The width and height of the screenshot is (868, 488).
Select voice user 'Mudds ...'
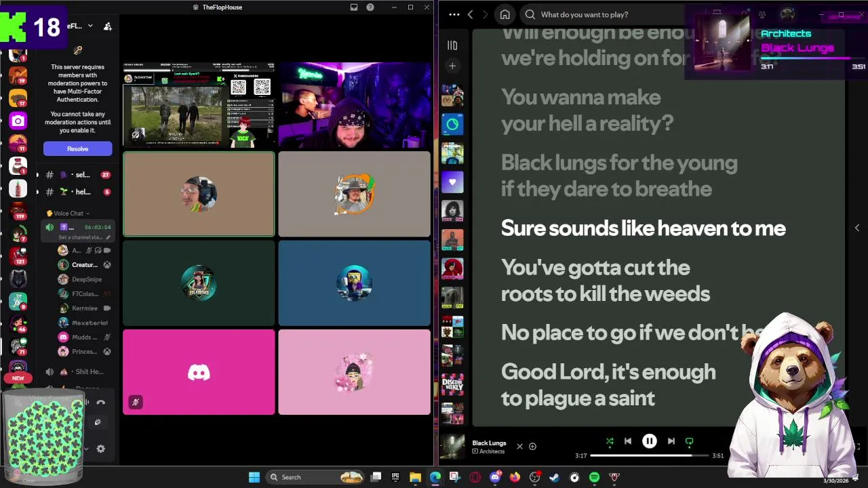tap(84, 337)
